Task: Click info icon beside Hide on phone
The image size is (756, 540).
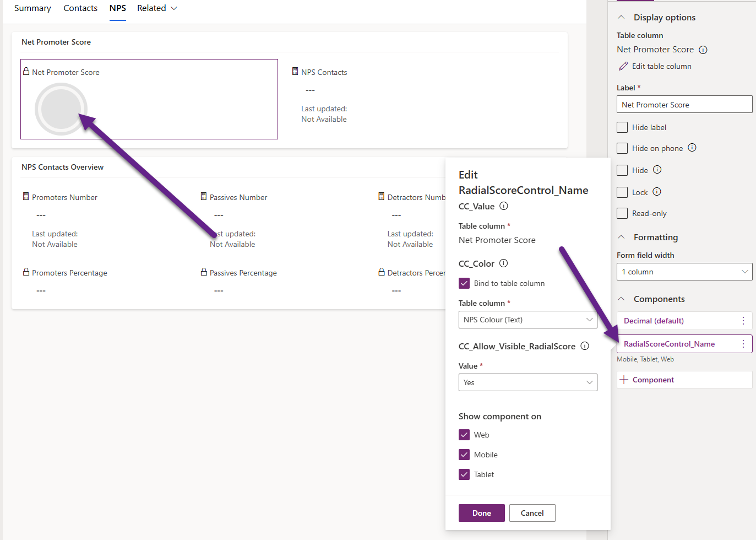Action: 692,148
